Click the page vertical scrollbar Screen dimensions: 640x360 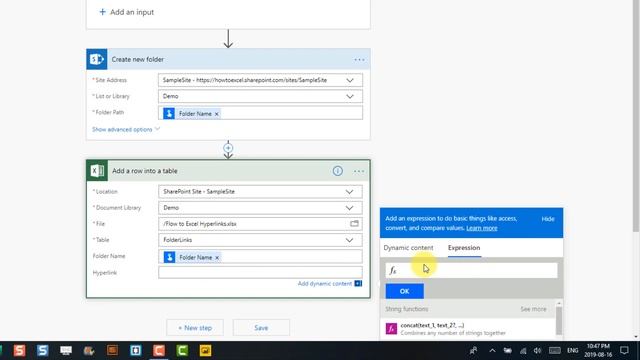[x=636, y=116]
